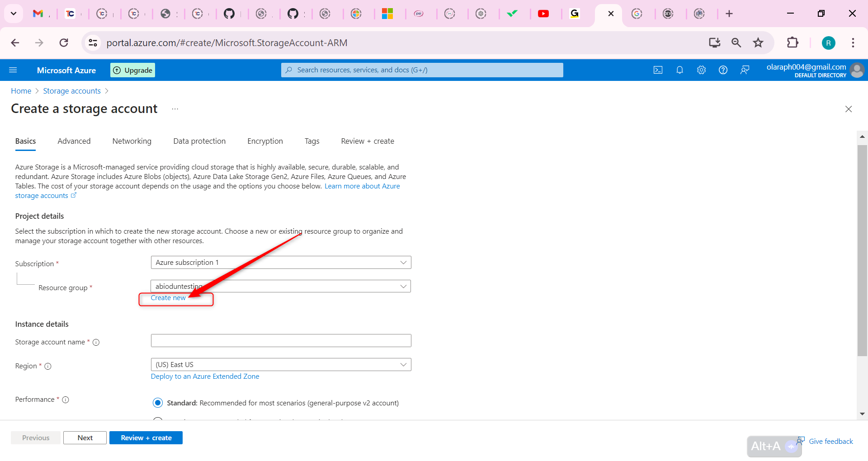The width and height of the screenshot is (868, 461).
Task: Click Create new resource group link
Action: click(168, 298)
